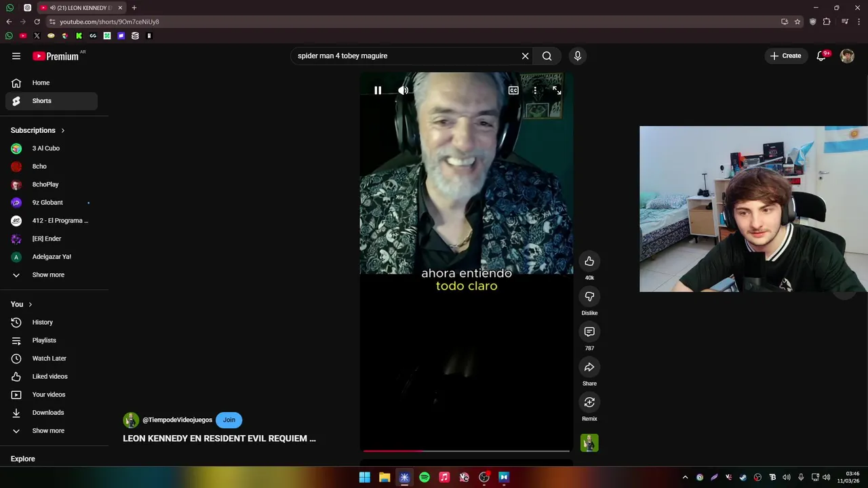The width and height of the screenshot is (868, 488).
Task: Open Spotify from the taskbar
Action: (425, 477)
